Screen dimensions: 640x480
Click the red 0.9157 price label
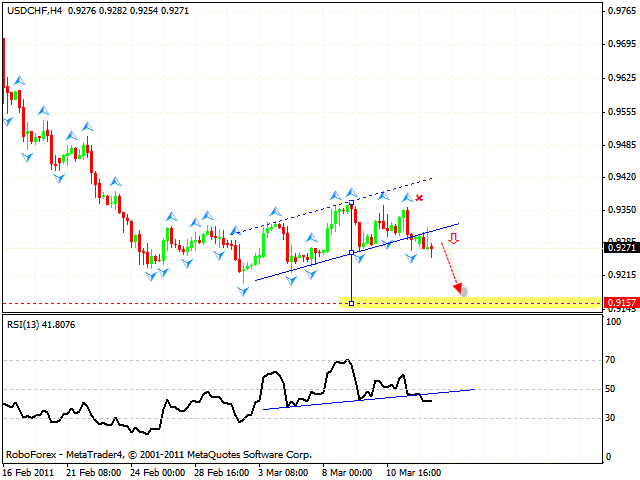coord(619,302)
